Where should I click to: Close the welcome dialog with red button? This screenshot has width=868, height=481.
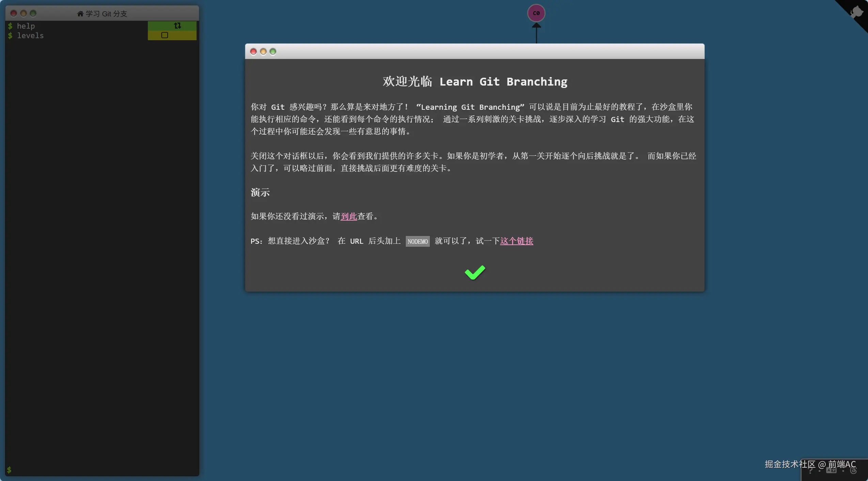coord(253,51)
